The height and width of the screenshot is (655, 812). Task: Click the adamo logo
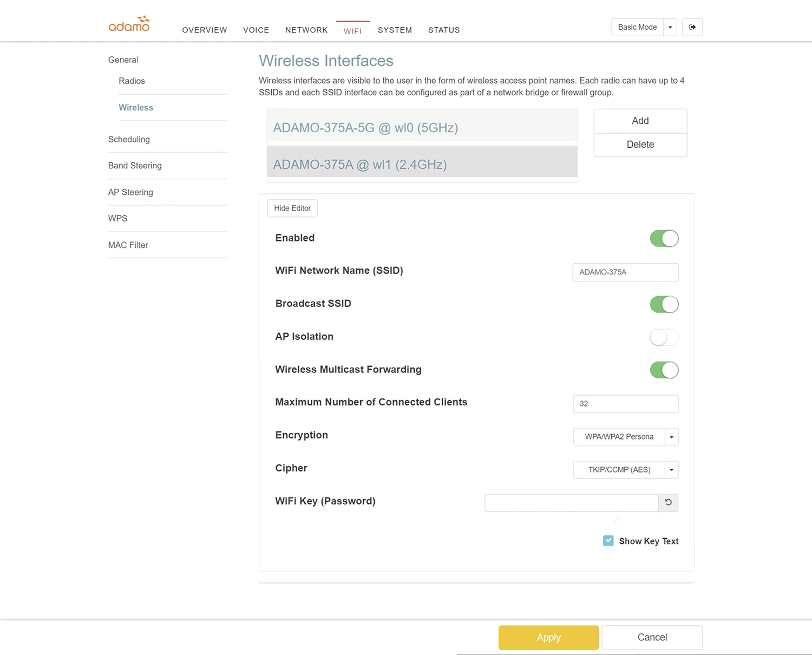click(x=129, y=24)
